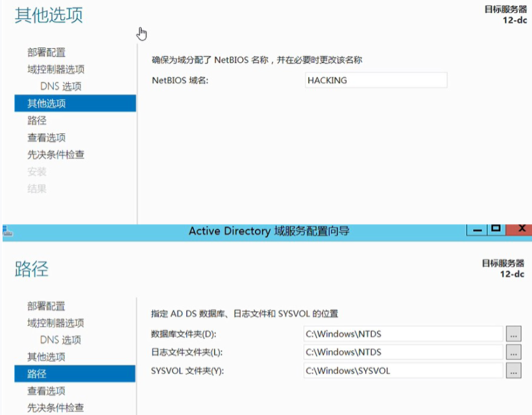Open the browse button for 日志文件文件夹

(x=513, y=352)
